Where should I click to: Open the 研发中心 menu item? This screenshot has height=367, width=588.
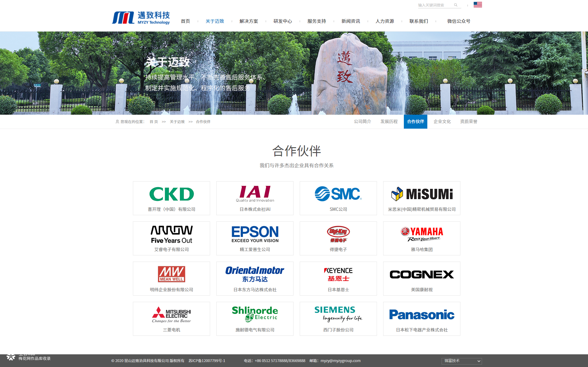pyautogui.click(x=283, y=21)
